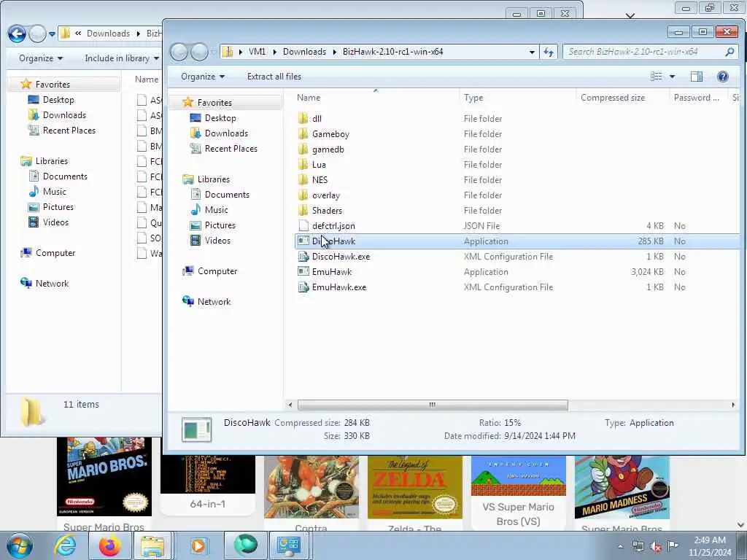Open the Zelda game cover thumbnail
The height and width of the screenshot is (560, 747).
tap(415, 488)
